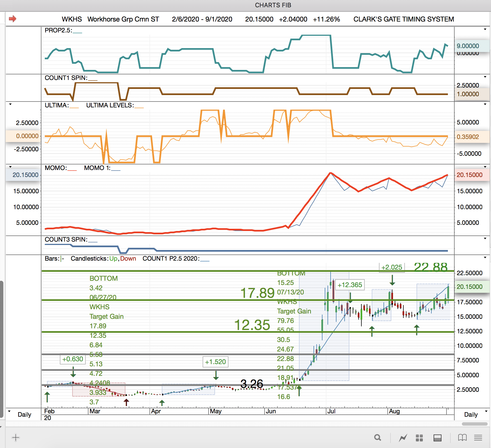The height and width of the screenshot is (448, 491).
Task: Click the Jul marker on date axis
Action: pyautogui.click(x=331, y=411)
